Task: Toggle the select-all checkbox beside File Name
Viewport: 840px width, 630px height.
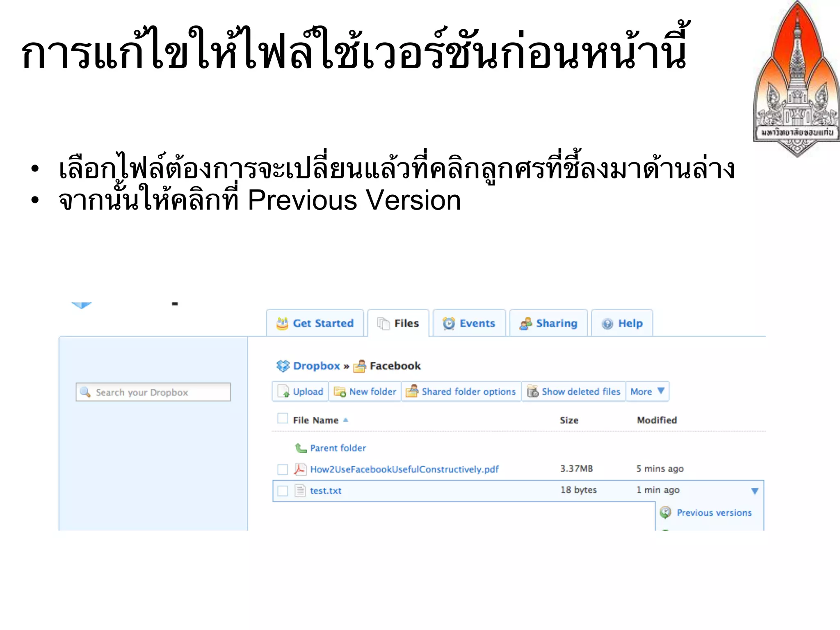Action: (283, 418)
